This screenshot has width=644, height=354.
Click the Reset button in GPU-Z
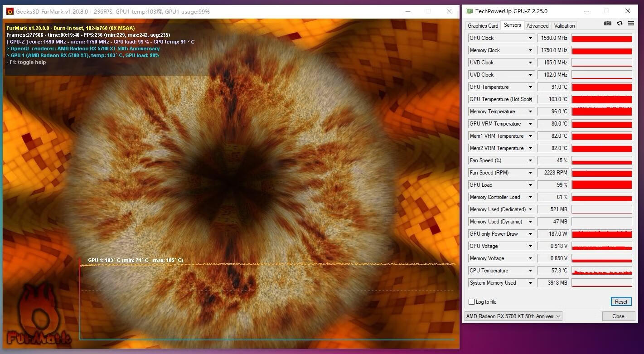pyautogui.click(x=621, y=302)
